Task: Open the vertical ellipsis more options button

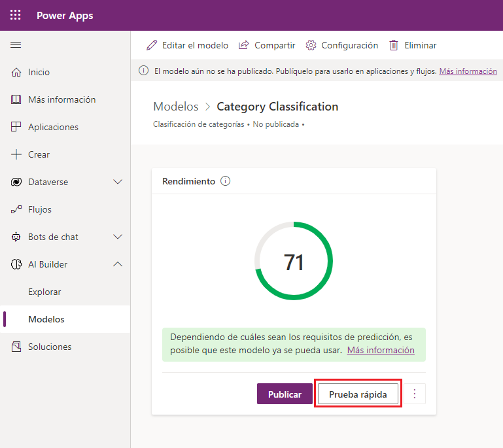Action: (x=415, y=394)
